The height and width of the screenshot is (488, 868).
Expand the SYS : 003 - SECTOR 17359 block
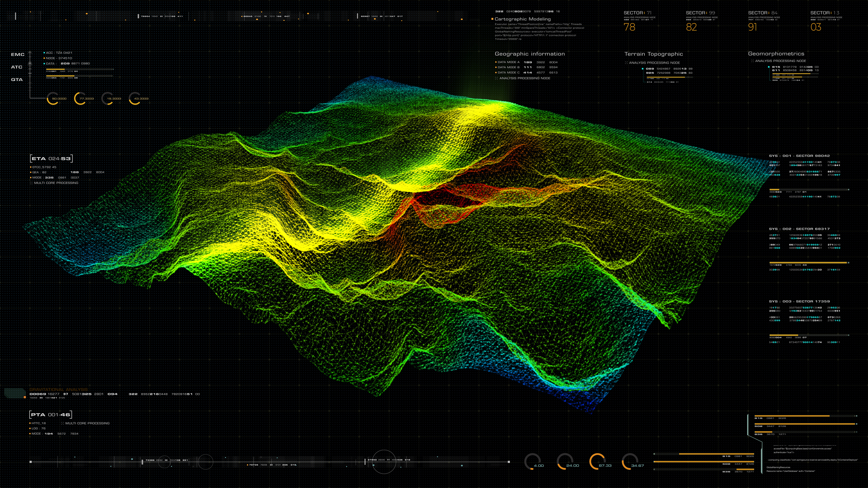click(x=799, y=301)
